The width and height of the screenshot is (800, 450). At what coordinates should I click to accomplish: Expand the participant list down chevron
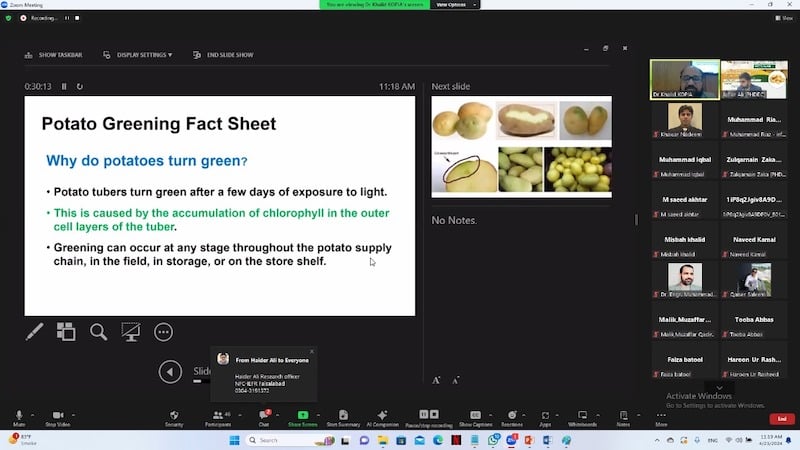pyautogui.click(x=718, y=388)
